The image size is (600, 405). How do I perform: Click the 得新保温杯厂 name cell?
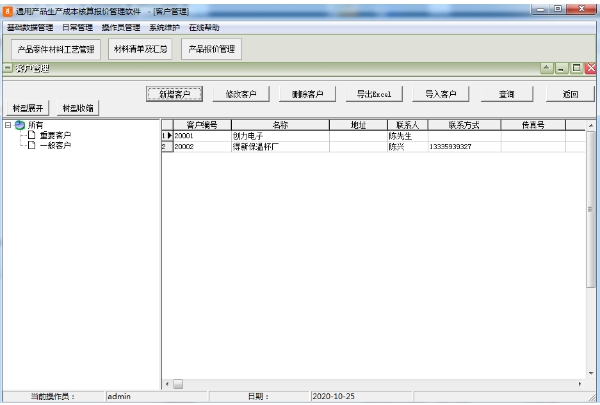pyautogui.click(x=280, y=147)
